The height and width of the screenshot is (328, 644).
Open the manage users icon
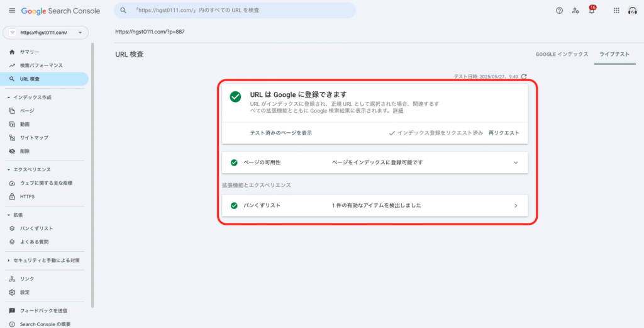tap(575, 11)
